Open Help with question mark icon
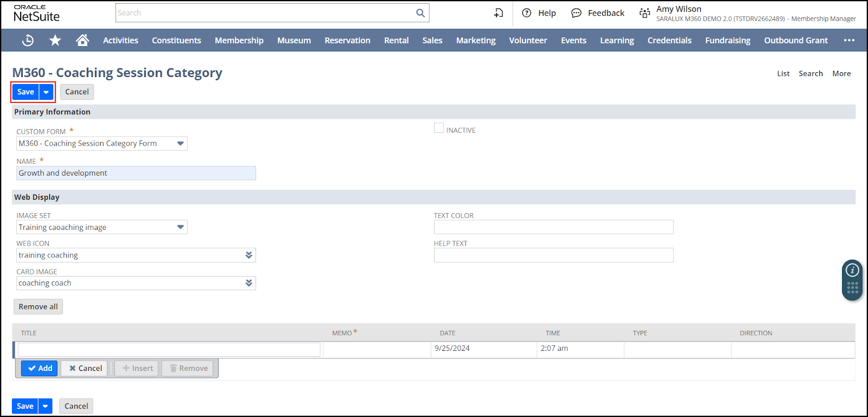The width and height of the screenshot is (868, 417). [x=526, y=13]
